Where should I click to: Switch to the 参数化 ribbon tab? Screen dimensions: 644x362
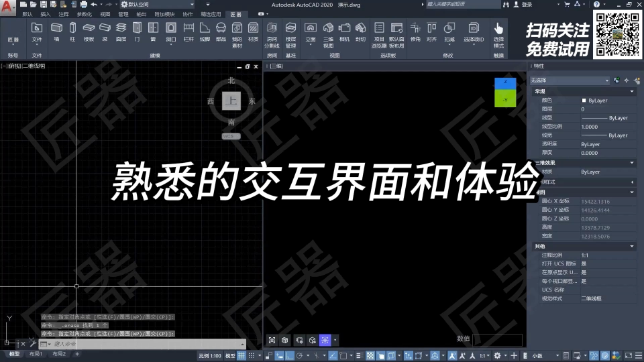coord(85,14)
